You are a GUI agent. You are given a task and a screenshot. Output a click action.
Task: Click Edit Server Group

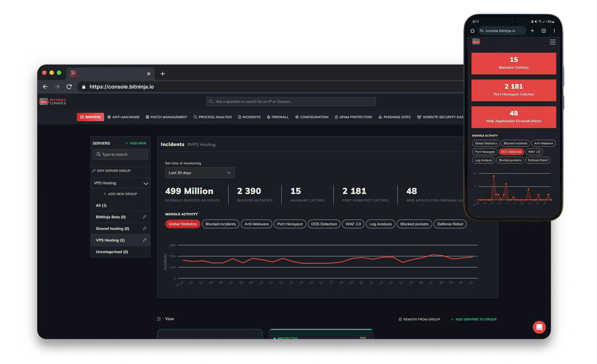[x=111, y=171]
